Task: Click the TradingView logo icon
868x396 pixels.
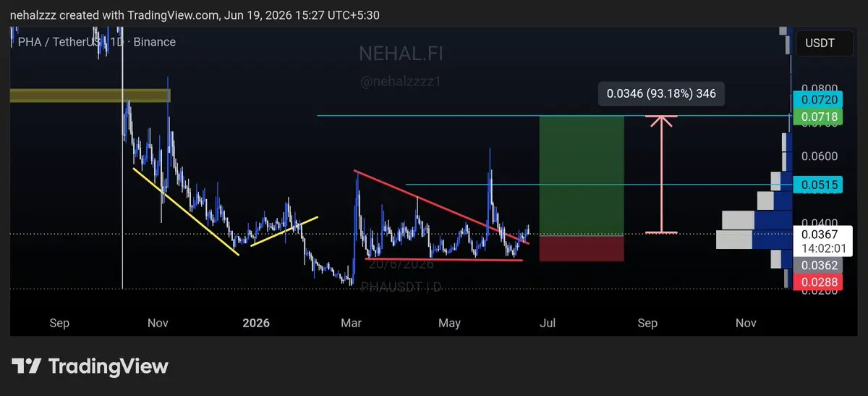Action: pyautogui.click(x=26, y=366)
